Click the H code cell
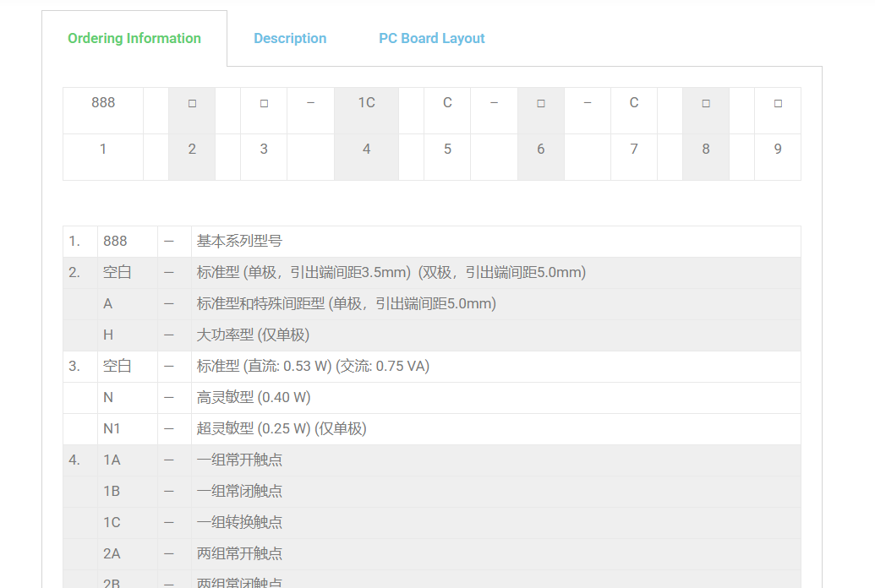Image resolution: width=875 pixels, height=588 pixels. point(108,335)
